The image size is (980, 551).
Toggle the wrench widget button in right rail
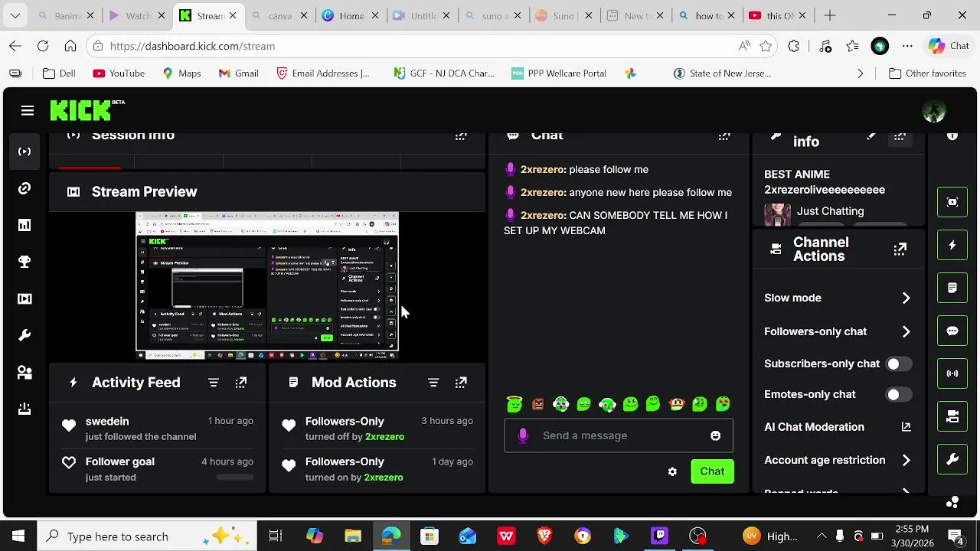952,459
